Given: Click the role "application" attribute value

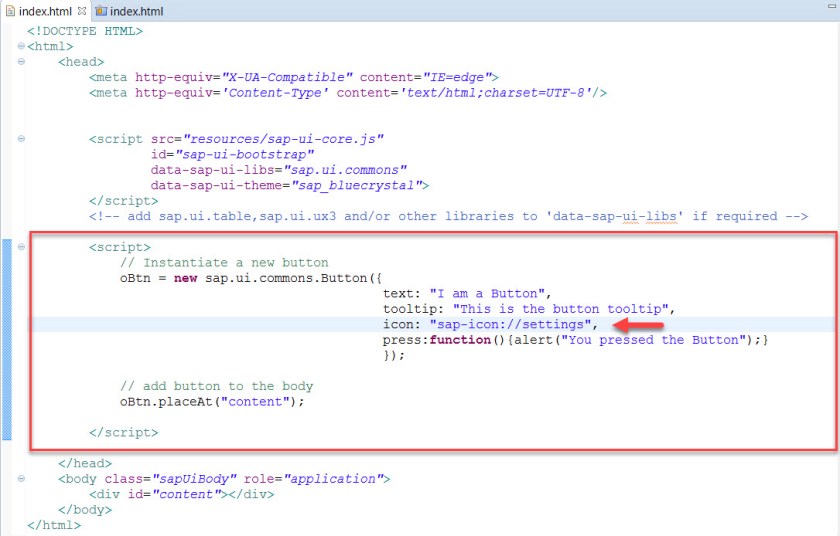Looking at the screenshot, I should coord(333,479).
